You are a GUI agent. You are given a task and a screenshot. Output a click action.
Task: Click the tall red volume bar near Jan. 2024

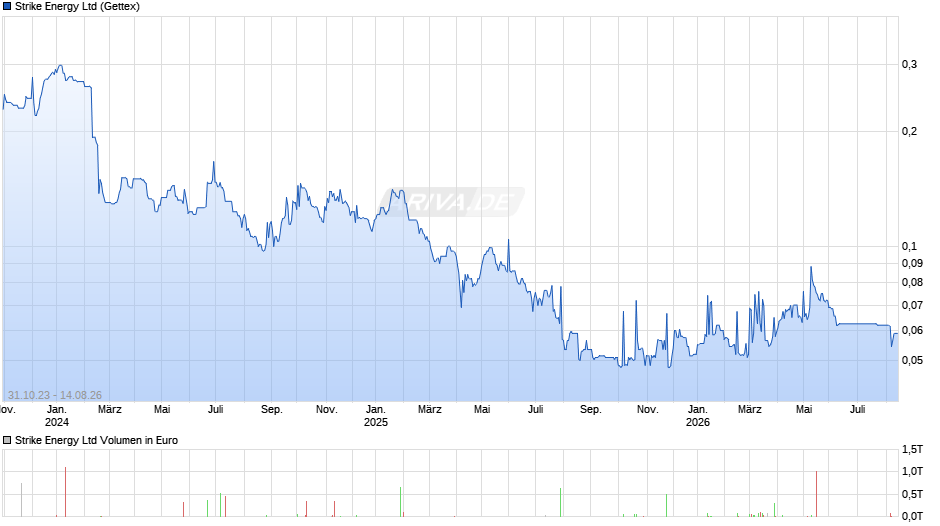click(x=65, y=492)
